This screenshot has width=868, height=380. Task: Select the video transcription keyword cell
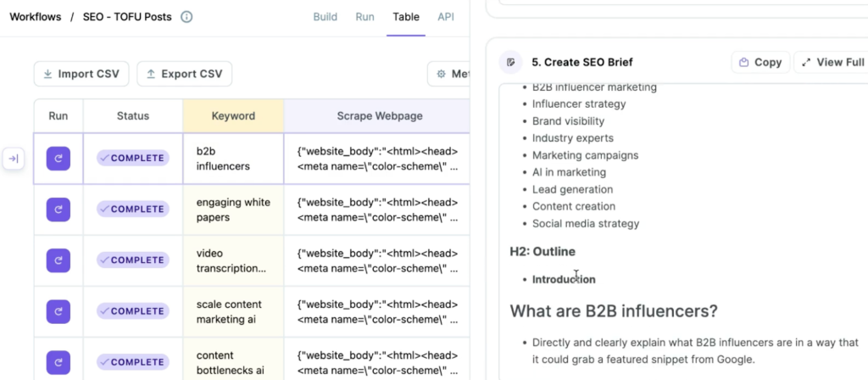pyautogui.click(x=233, y=260)
